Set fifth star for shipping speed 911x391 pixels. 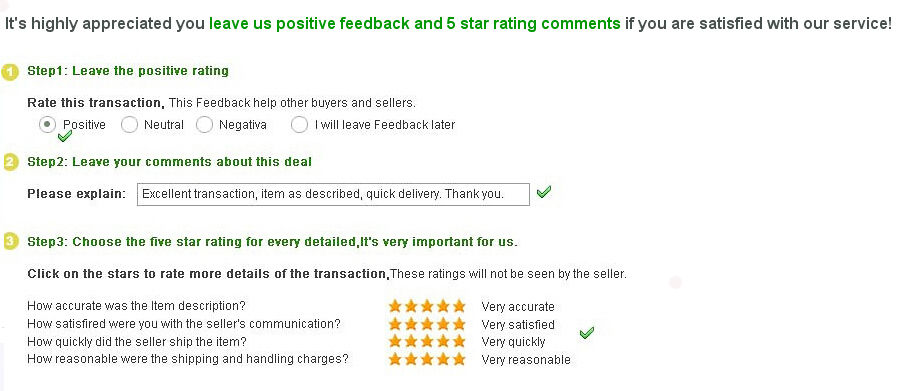[459, 341]
